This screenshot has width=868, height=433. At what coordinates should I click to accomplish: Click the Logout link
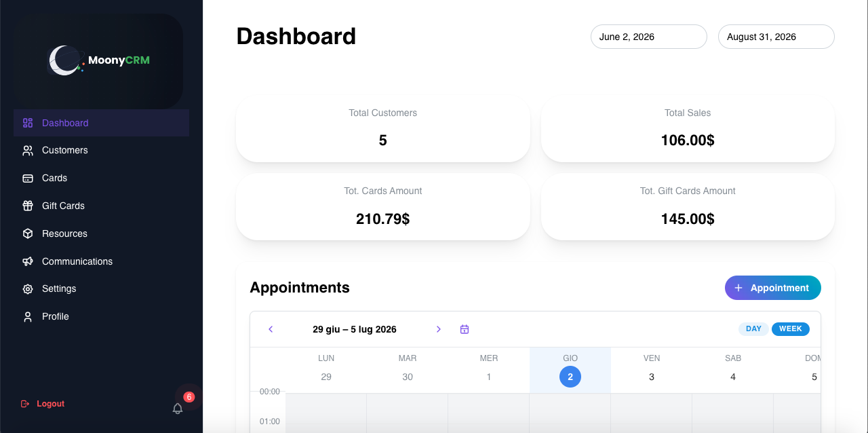43,404
